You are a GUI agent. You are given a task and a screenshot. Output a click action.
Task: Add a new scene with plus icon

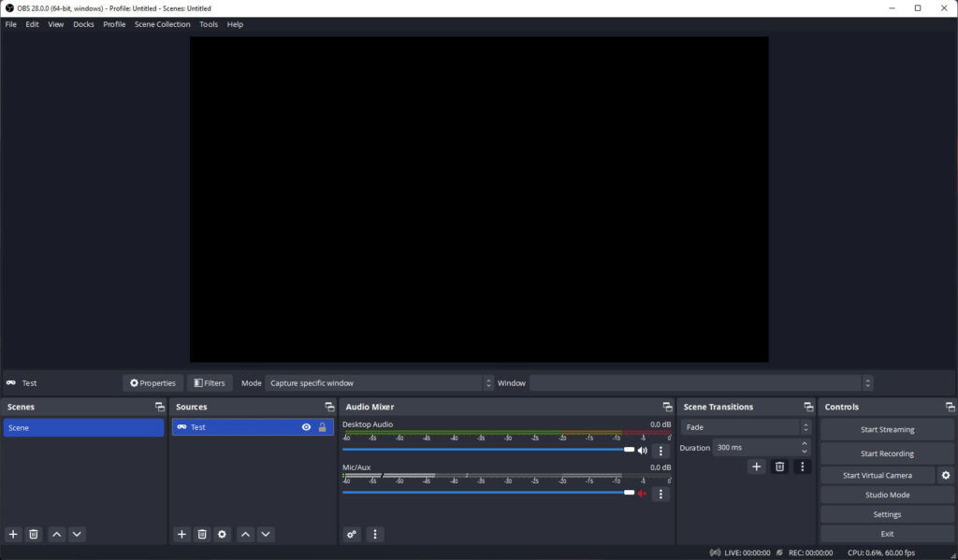coord(13,535)
